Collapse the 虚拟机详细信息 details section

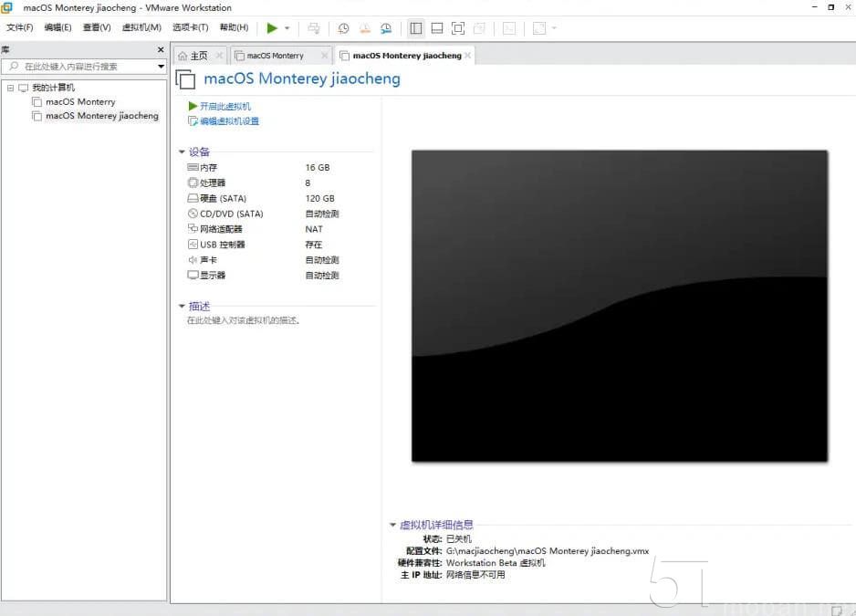pyautogui.click(x=392, y=524)
